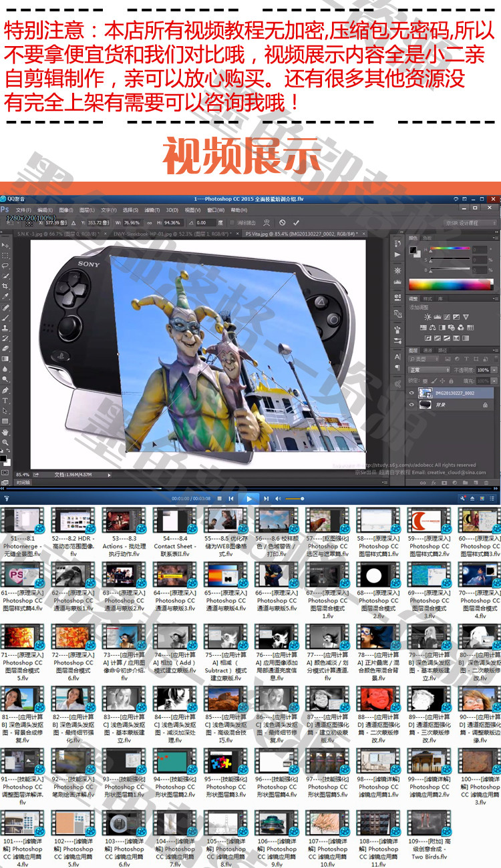Viewport: 501px width, 868px height.
Task: Open the 滤镜(T) menu
Action: pyautogui.click(x=152, y=210)
